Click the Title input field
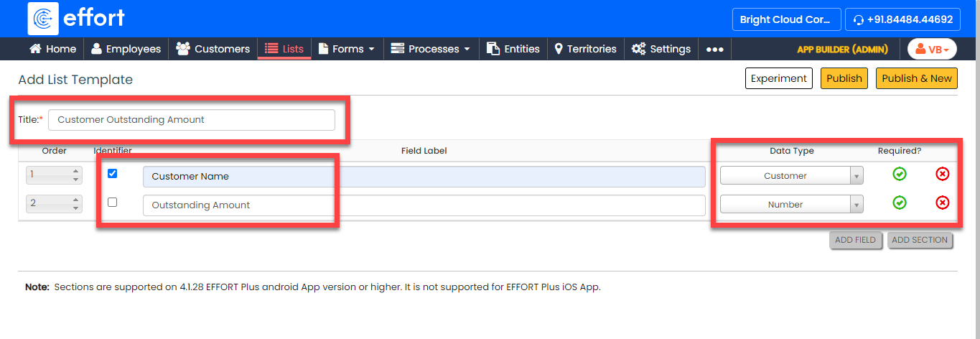 (191, 120)
